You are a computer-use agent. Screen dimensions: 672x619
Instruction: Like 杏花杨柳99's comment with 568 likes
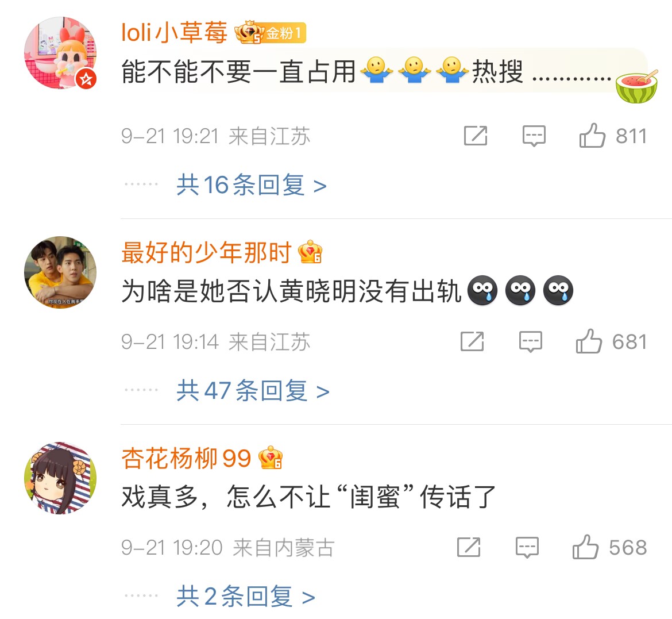(x=585, y=547)
